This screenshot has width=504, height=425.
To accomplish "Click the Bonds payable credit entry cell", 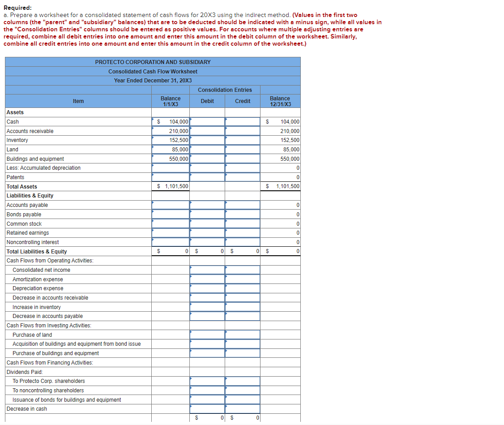I will [x=242, y=214].
